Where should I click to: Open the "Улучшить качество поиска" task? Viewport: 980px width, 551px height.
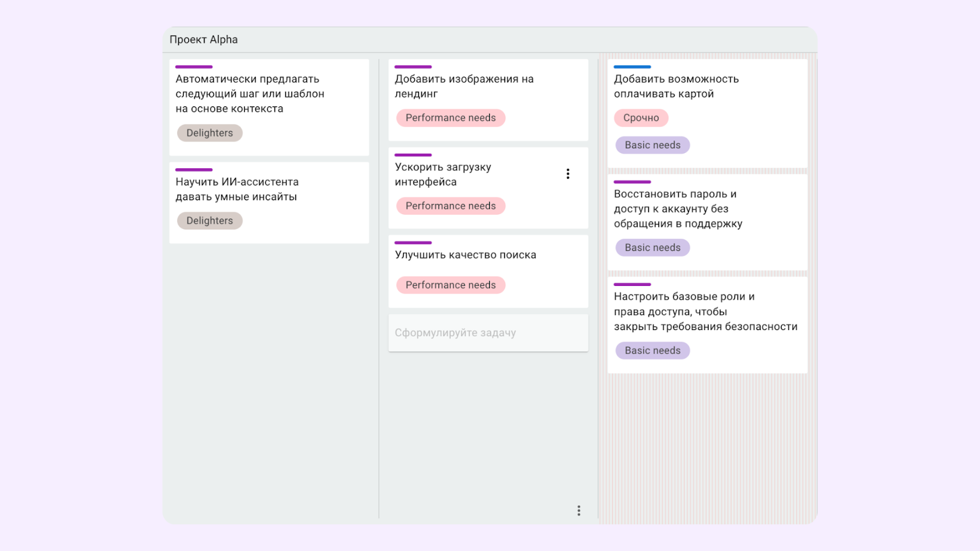[x=465, y=255]
